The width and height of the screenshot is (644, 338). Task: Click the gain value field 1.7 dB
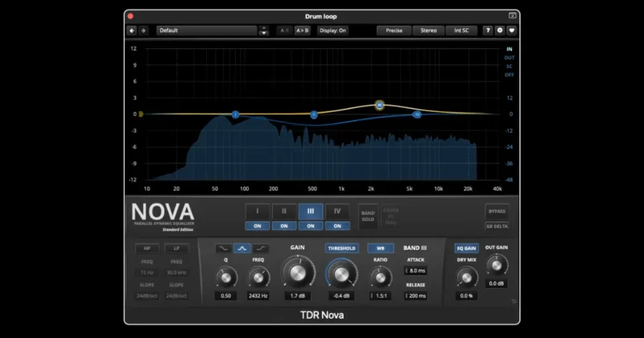(x=298, y=295)
